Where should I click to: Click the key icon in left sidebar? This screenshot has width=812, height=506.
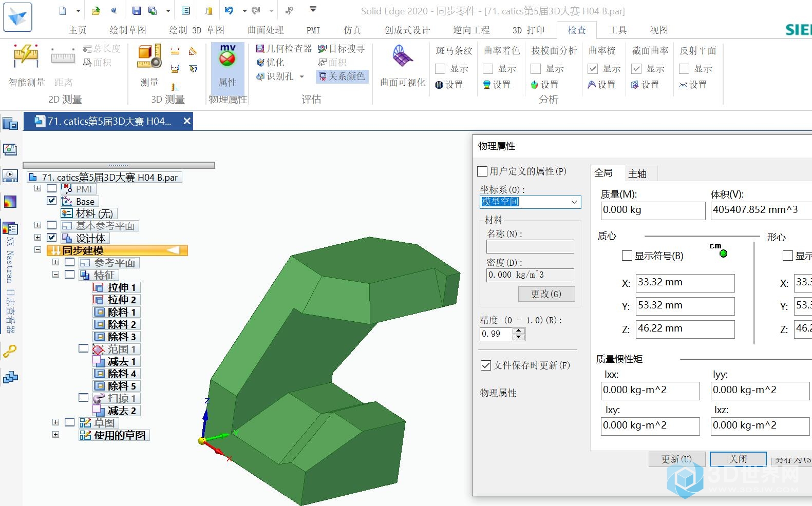point(10,352)
